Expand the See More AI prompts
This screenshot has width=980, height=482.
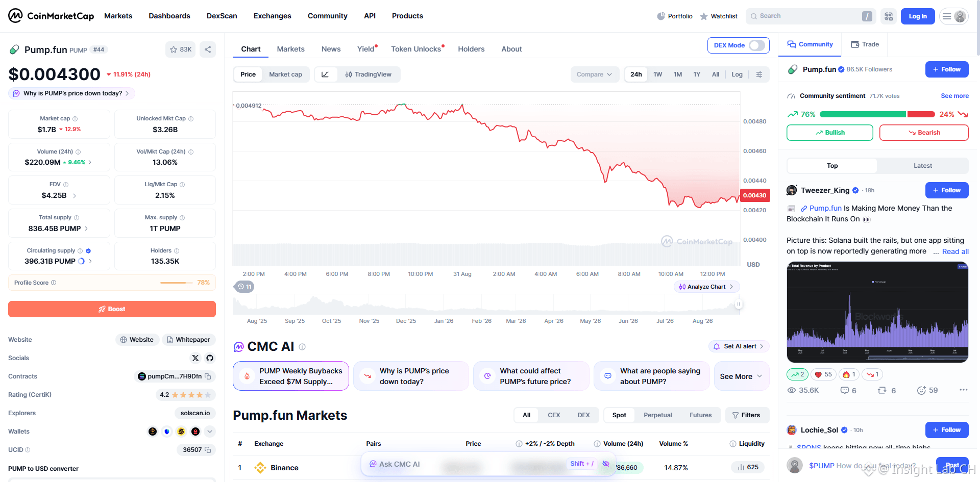pos(741,376)
